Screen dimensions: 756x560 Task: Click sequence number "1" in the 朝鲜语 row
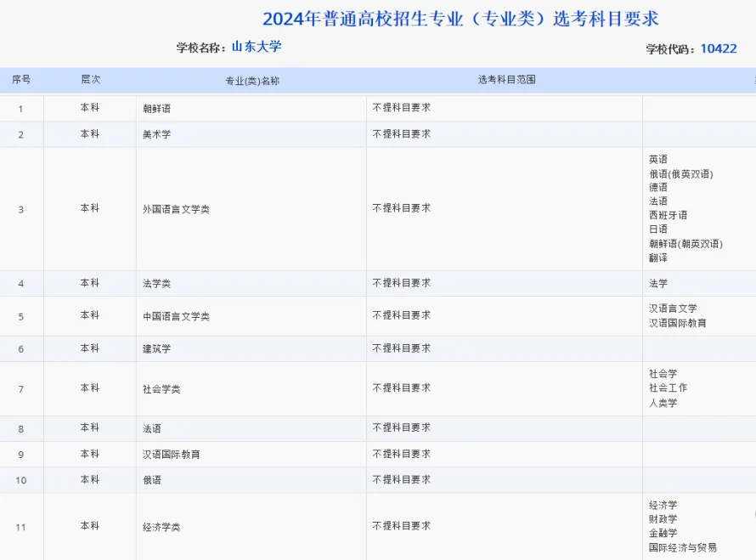(20, 109)
